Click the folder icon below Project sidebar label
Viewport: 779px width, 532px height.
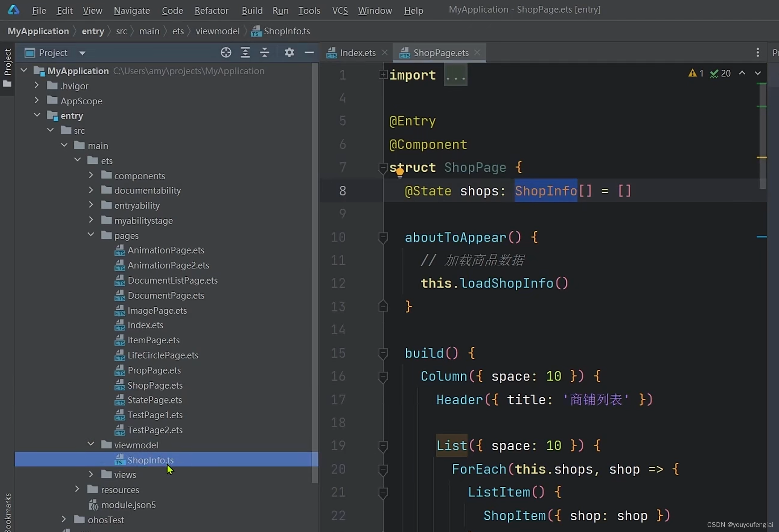point(7,84)
